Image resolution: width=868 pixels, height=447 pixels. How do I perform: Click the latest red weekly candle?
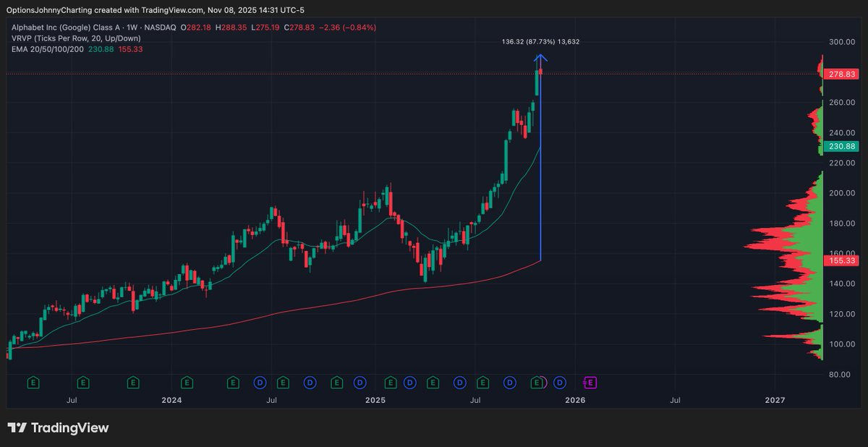541,70
